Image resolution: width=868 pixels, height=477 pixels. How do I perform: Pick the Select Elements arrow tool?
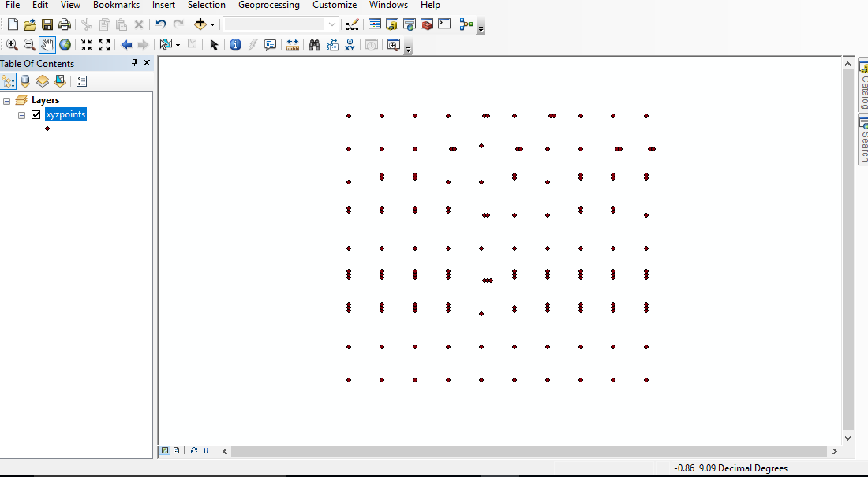tap(214, 45)
